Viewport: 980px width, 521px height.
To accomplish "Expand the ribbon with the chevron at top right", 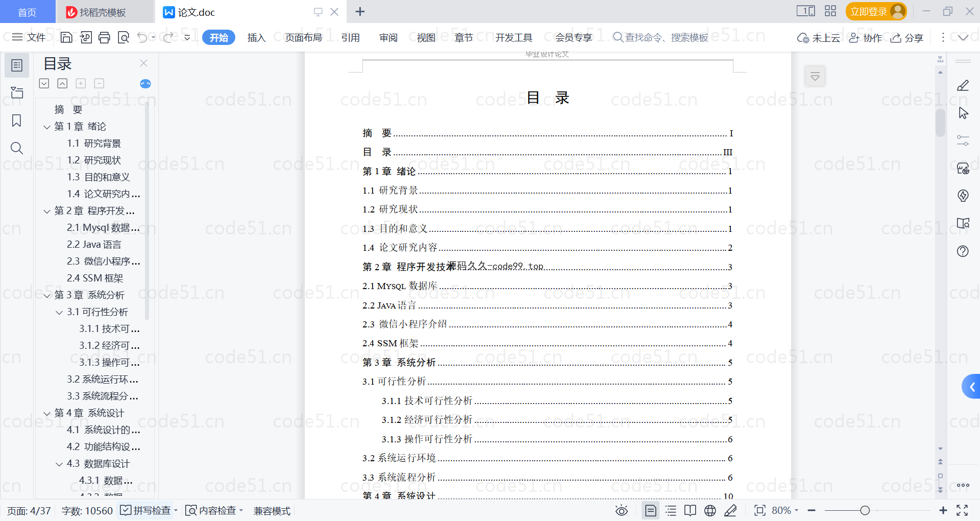I will 963,37.
